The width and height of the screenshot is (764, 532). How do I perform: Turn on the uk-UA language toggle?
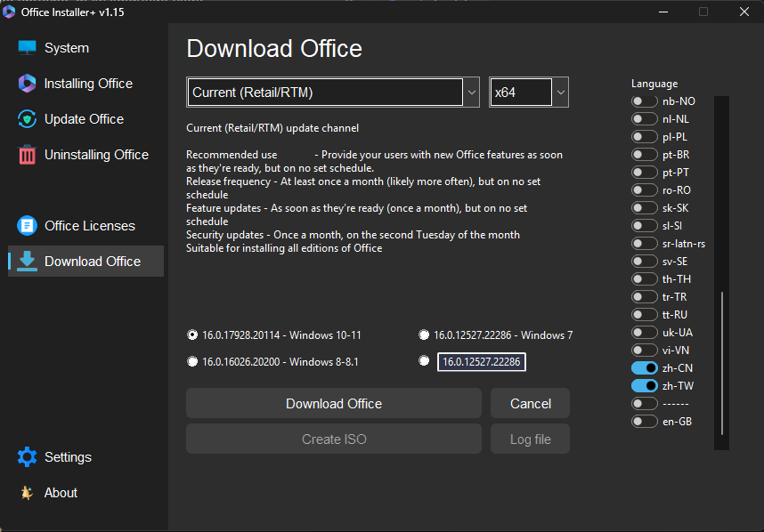644,333
